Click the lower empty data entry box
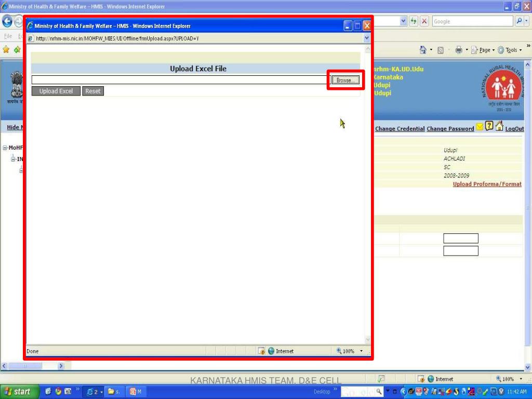Screen dimensions: 532x399 (461, 251)
